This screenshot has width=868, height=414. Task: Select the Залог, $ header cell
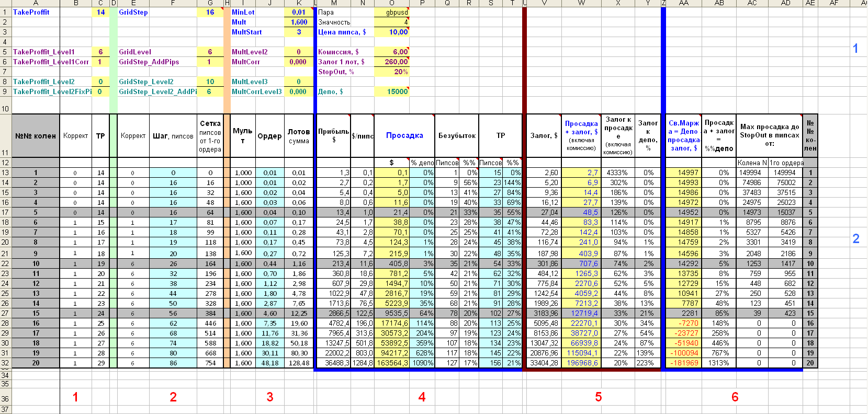tap(544, 135)
